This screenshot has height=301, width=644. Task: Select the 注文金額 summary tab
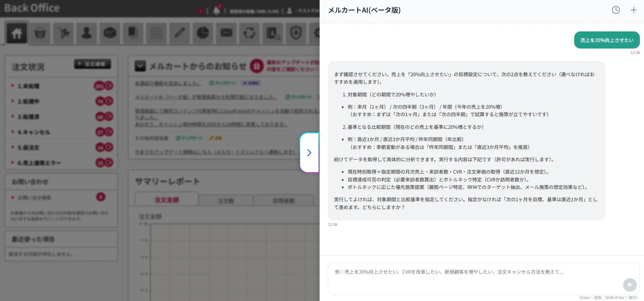pyautogui.click(x=167, y=200)
